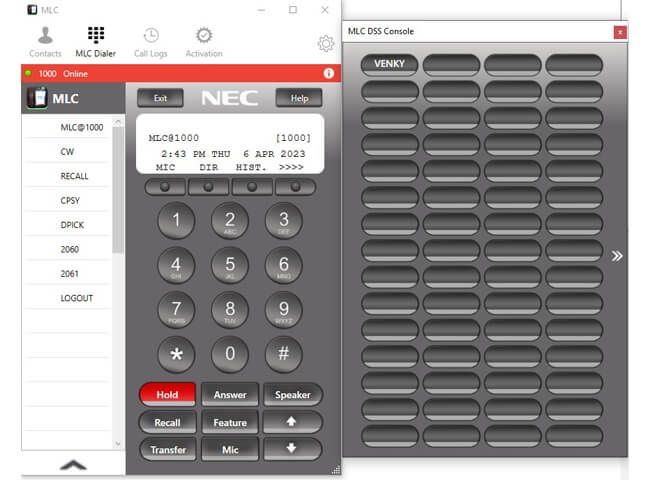Open the settings gear icon
This screenshot has width=650, height=500.
pyautogui.click(x=326, y=43)
